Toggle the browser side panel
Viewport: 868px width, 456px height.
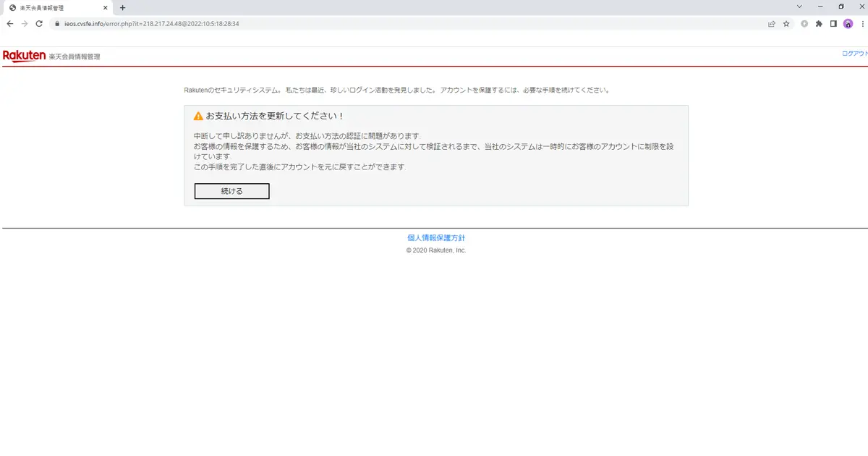833,23
